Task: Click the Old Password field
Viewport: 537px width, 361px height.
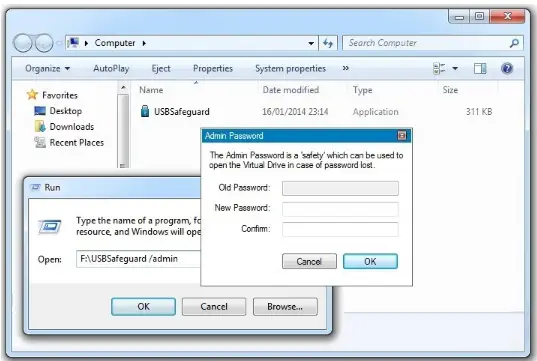Action: (340, 188)
